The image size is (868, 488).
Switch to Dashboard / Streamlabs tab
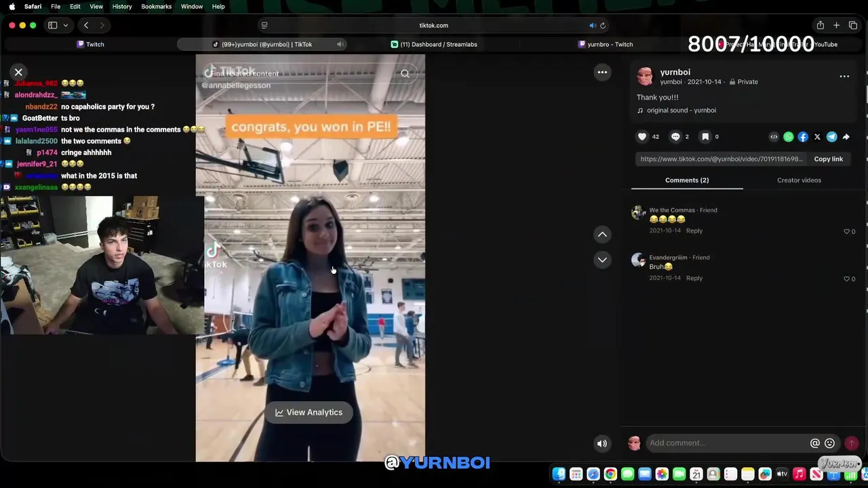(434, 44)
